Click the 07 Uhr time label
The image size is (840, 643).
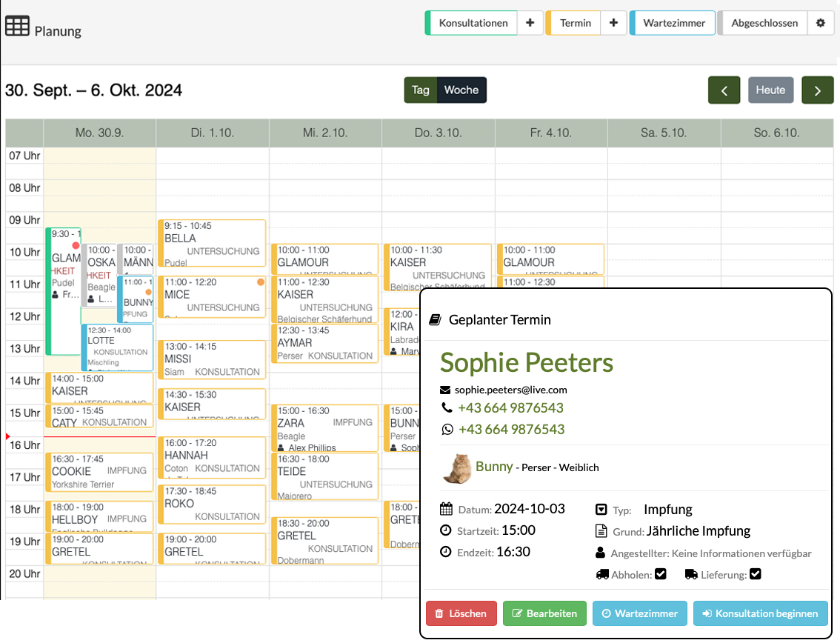pyautogui.click(x=24, y=156)
